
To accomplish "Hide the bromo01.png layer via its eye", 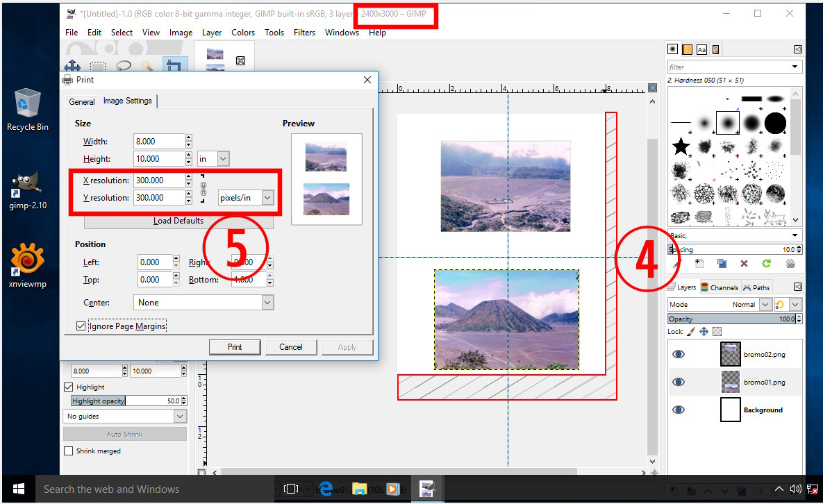I will [x=678, y=382].
